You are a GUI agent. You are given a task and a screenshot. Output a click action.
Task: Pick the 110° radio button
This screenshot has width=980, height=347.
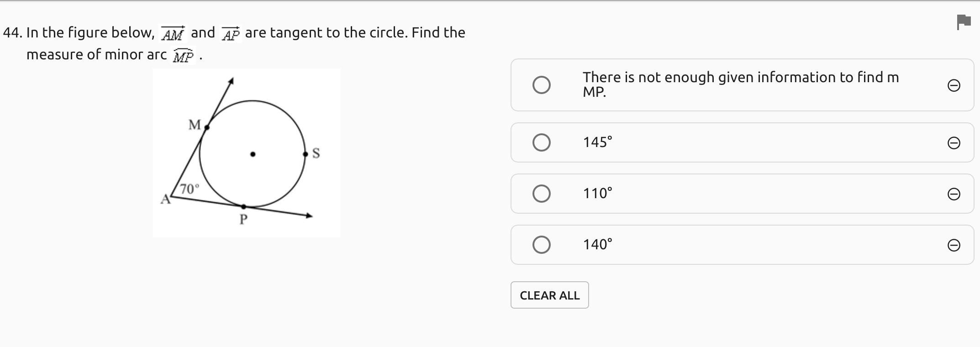click(541, 194)
